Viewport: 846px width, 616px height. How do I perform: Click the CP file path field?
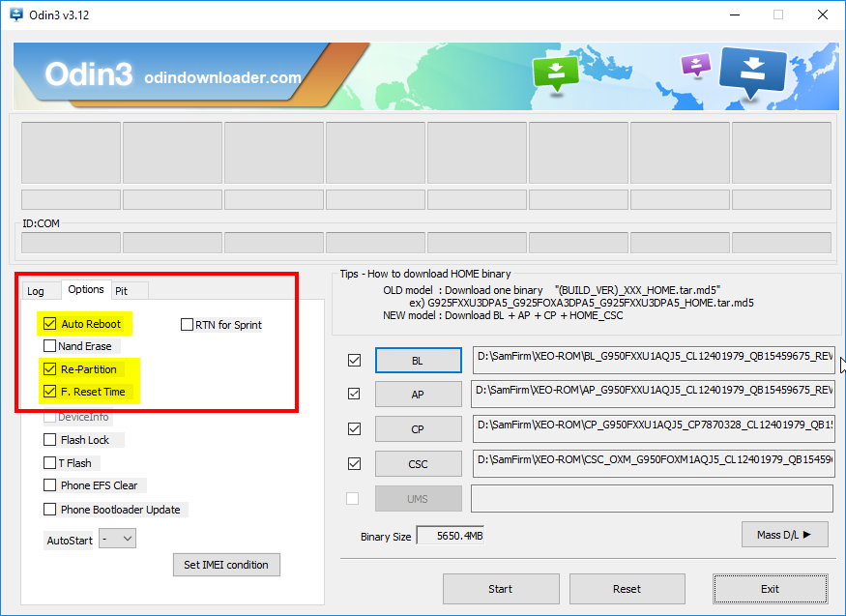coord(654,429)
